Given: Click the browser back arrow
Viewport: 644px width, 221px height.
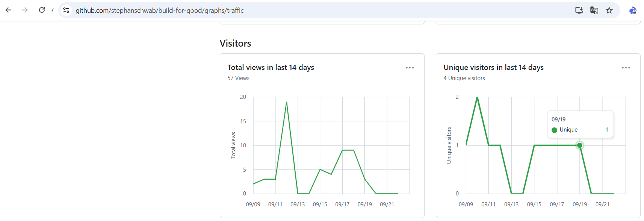Looking at the screenshot, I should point(8,10).
